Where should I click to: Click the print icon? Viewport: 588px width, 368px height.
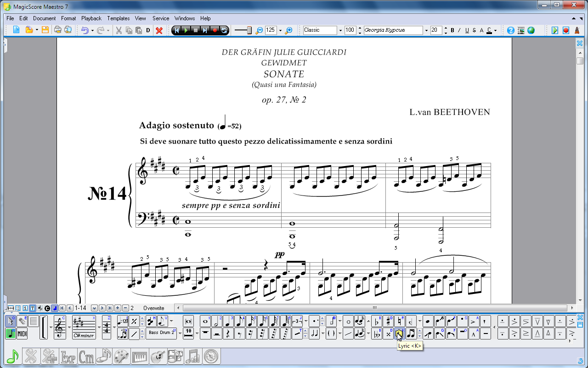pyautogui.click(x=58, y=30)
